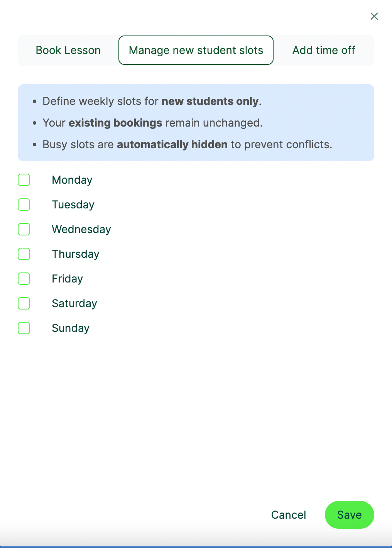Click the Sunday day label
The height and width of the screenshot is (548, 392).
click(x=71, y=328)
